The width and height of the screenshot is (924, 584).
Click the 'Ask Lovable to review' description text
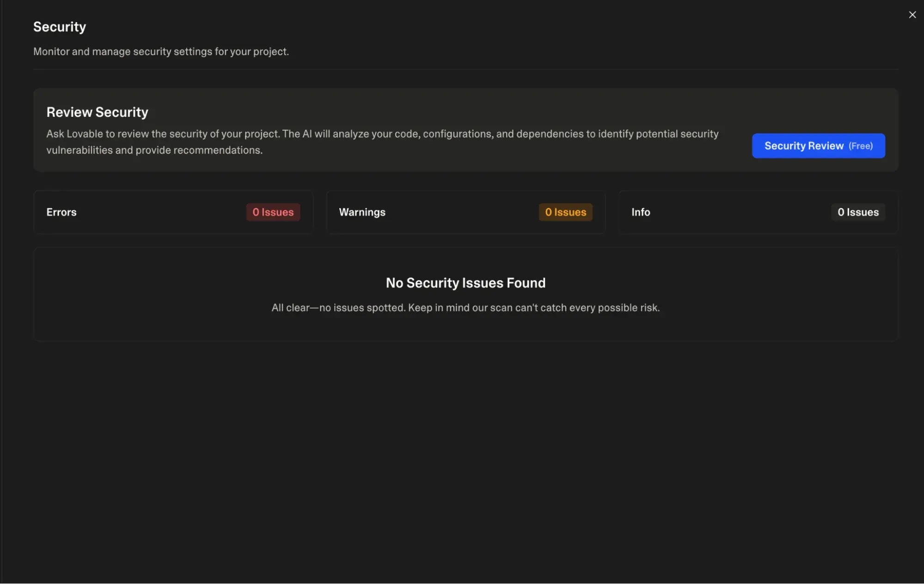pos(382,142)
